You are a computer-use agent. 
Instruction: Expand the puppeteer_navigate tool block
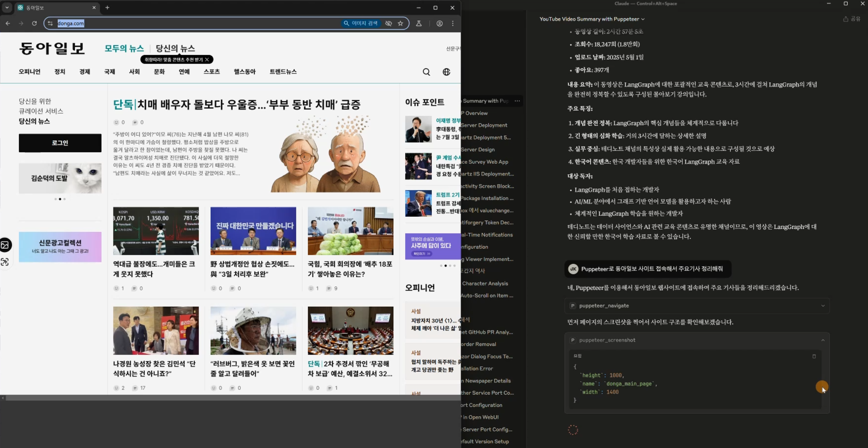tap(823, 306)
